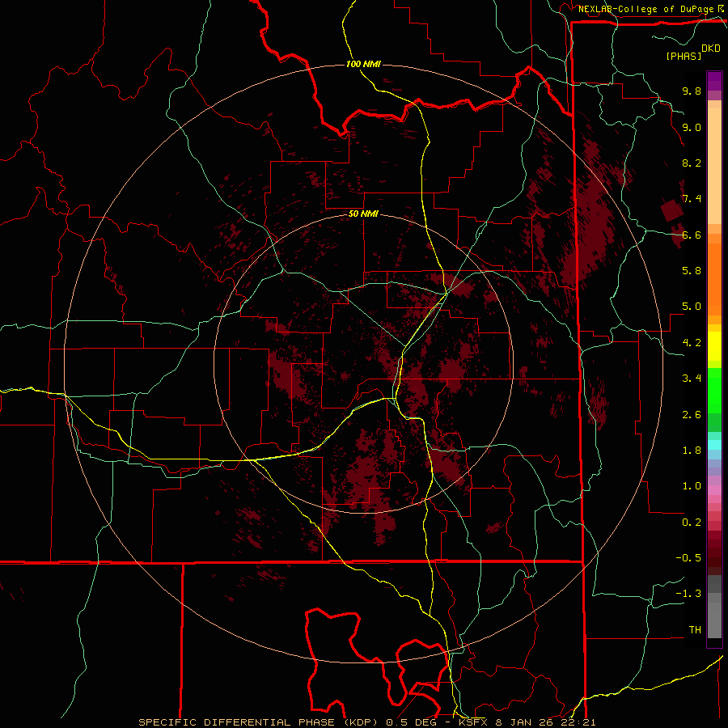Click the 5.8 scale value
The image size is (728, 728).
pyautogui.click(x=692, y=271)
